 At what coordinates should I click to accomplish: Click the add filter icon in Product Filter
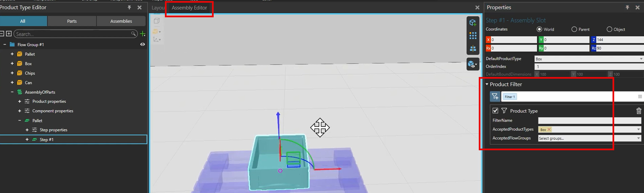(x=495, y=97)
